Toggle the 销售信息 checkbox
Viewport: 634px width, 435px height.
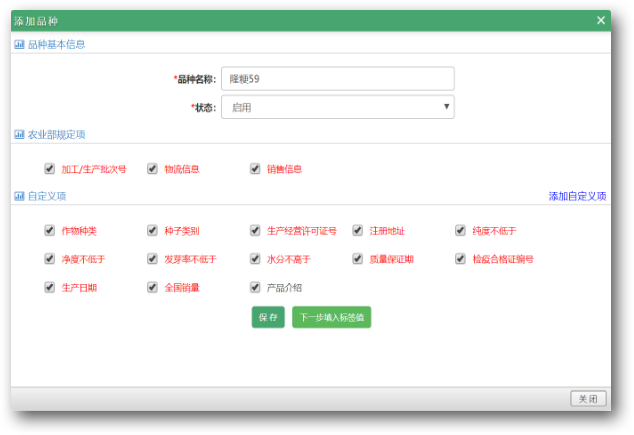click(255, 169)
